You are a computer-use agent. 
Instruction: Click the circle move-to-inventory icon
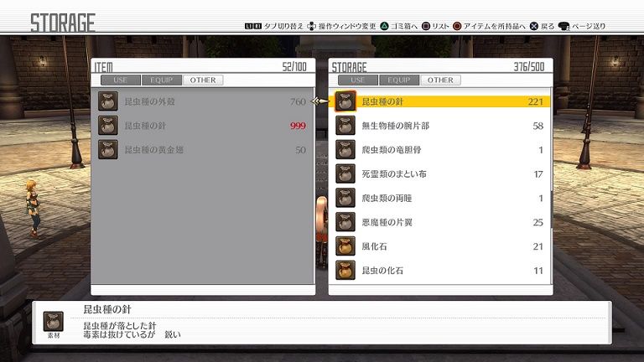click(x=457, y=26)
